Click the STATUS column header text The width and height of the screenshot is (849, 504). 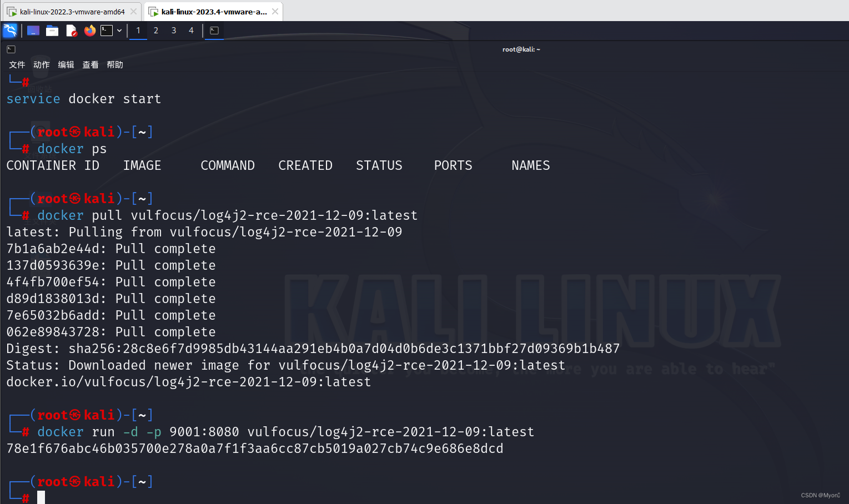click(379, 165)
